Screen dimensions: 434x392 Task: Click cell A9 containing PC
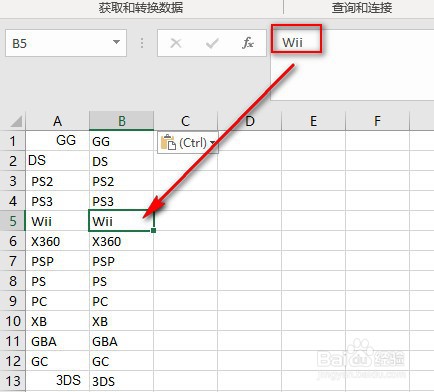pyautogui.click(x=58, y=301)
